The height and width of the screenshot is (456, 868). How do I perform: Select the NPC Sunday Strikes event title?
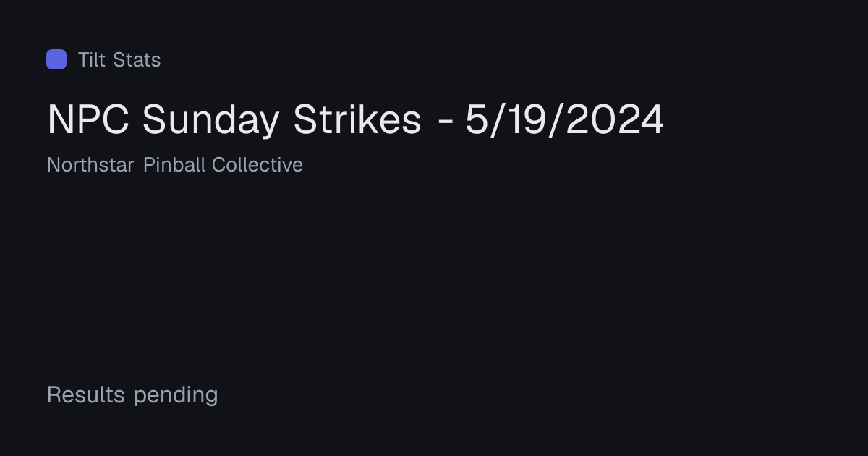click(355, 119)
